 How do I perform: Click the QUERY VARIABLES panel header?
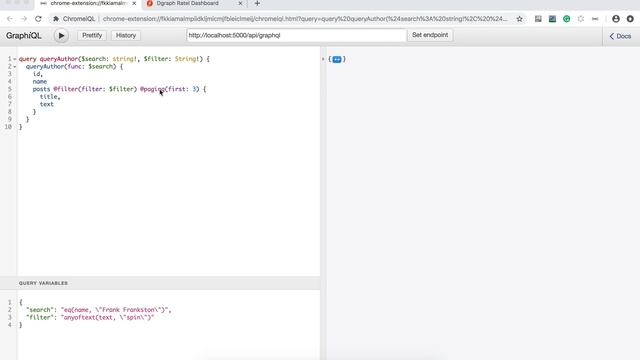click(160, 283)
